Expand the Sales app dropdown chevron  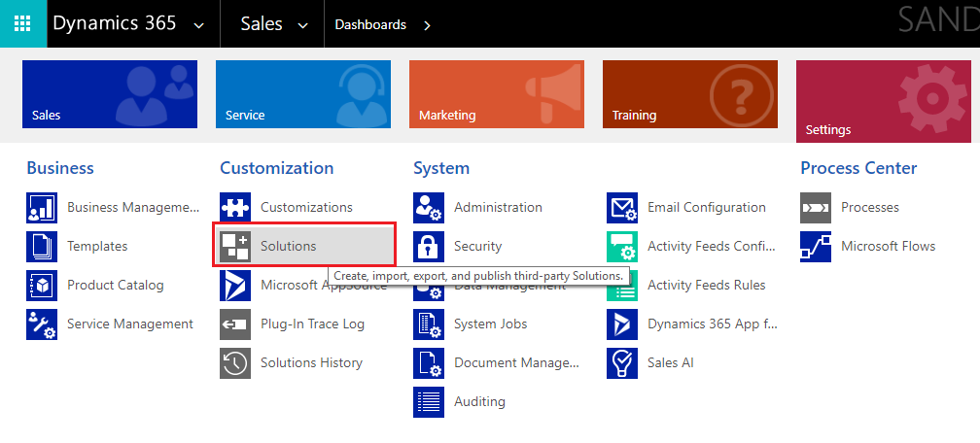click(x=302, y=25)
